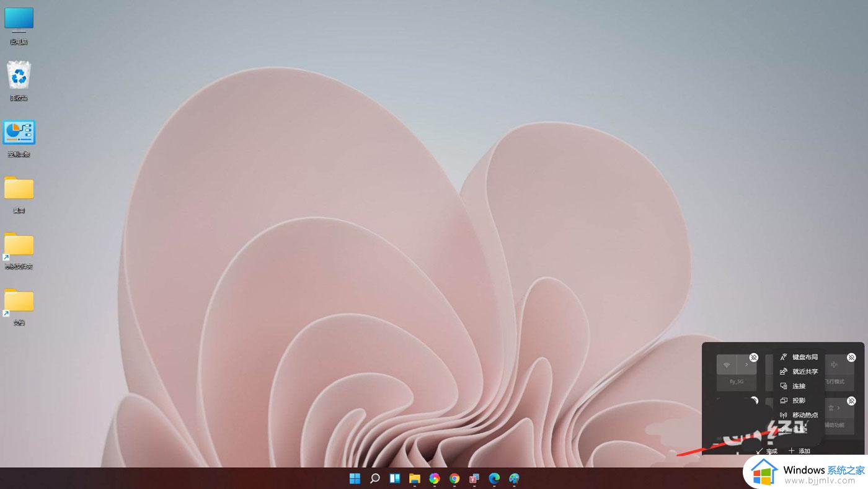Unpin the airplane mode tile

point(851,357)
